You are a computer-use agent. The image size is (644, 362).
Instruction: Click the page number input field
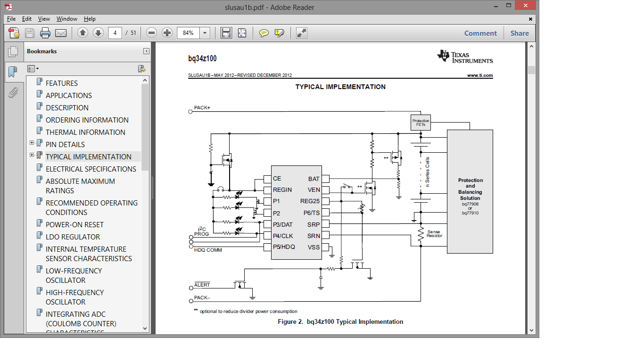coord(115,33)
